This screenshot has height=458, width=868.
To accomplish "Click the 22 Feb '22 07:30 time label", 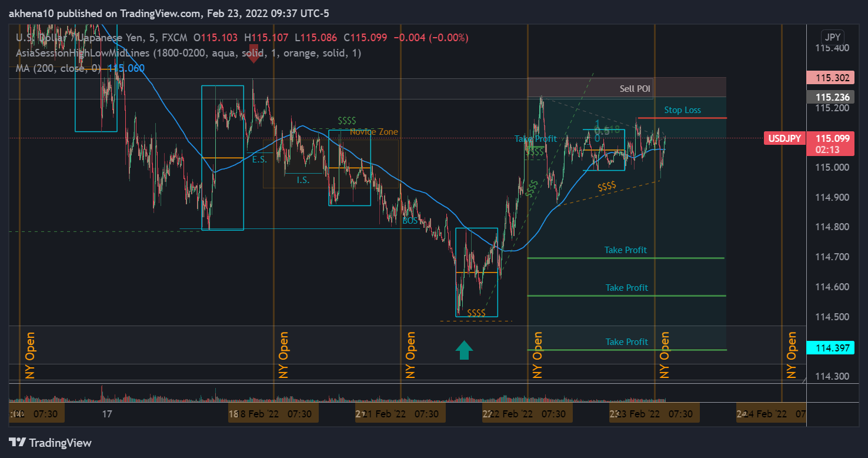I will [x=528, y=414].
